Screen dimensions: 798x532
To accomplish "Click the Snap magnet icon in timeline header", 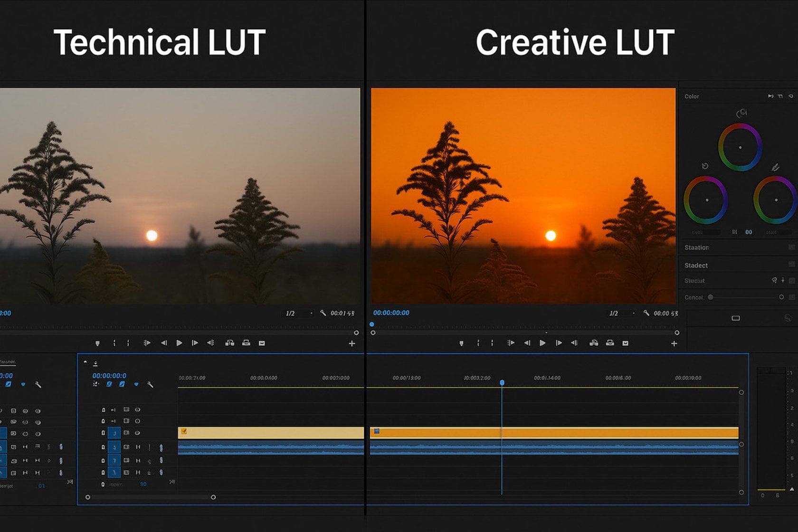I will click(109, 385).
